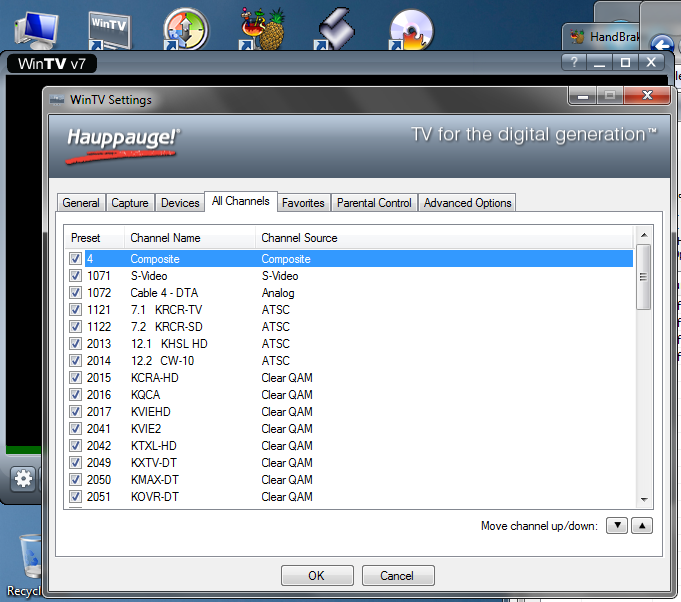Click the WinTV gear settings button
Image resolution: width=681 pixels, height=602 pixels.
pos(23,479)
